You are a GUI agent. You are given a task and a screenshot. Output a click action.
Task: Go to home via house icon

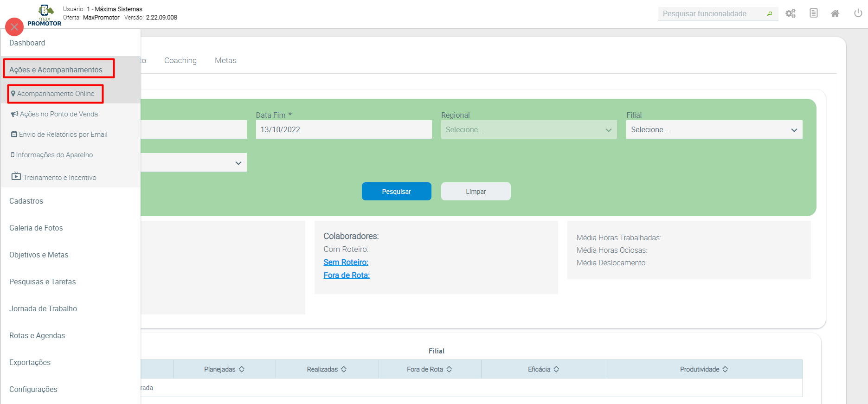click(x=835, y=13)
